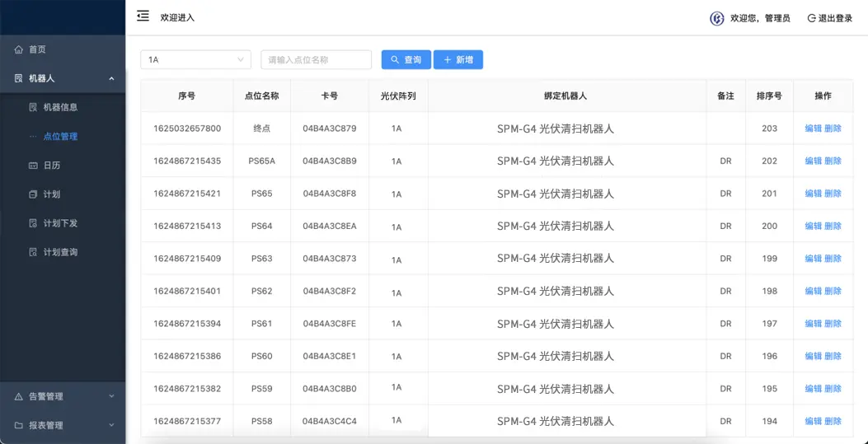Screen dimensions: 868x444
Task: Go to the 计划 menu item
Action: tap(51, 194)
